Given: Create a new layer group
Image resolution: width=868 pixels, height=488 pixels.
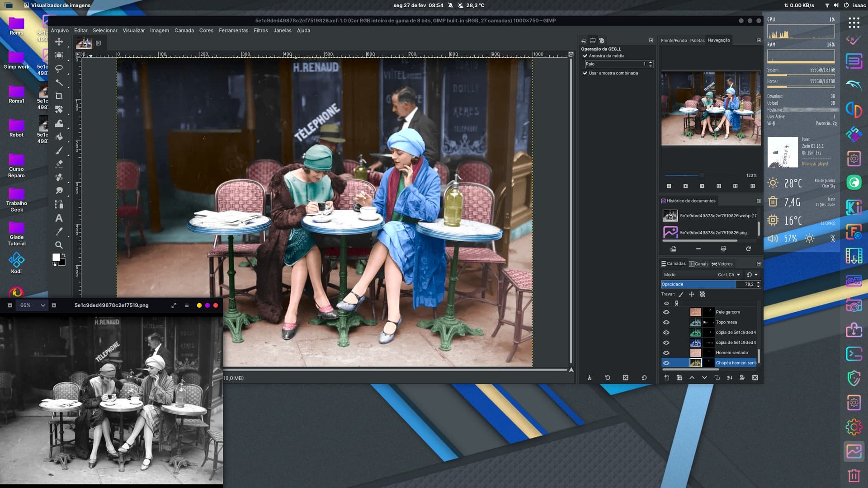Looking at the screenshot, I should pos(679,378).
